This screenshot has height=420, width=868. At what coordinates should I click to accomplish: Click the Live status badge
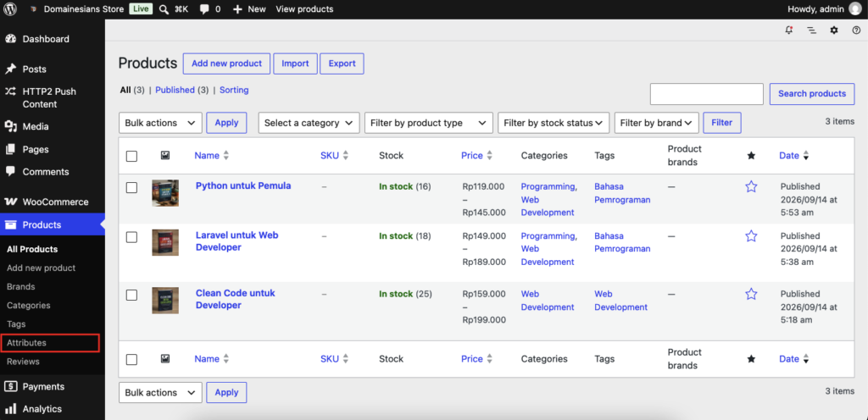click(141, 8)
